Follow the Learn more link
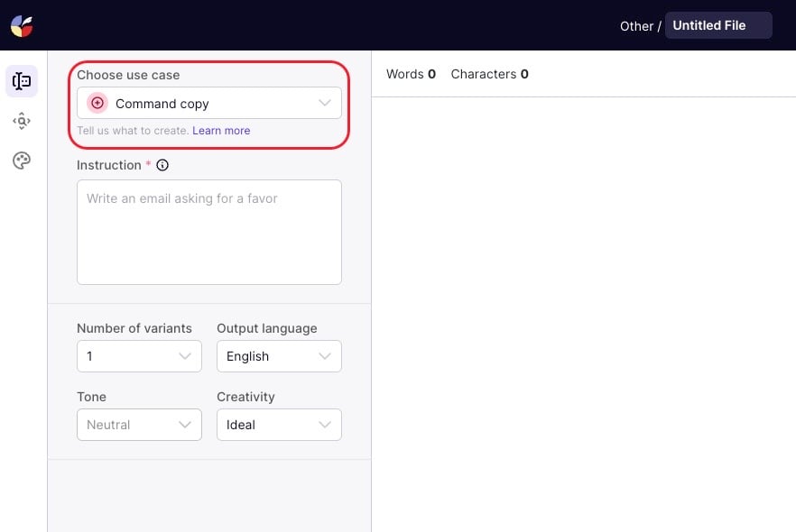Viewport: 796px width, 532px height. pos(221,131)
